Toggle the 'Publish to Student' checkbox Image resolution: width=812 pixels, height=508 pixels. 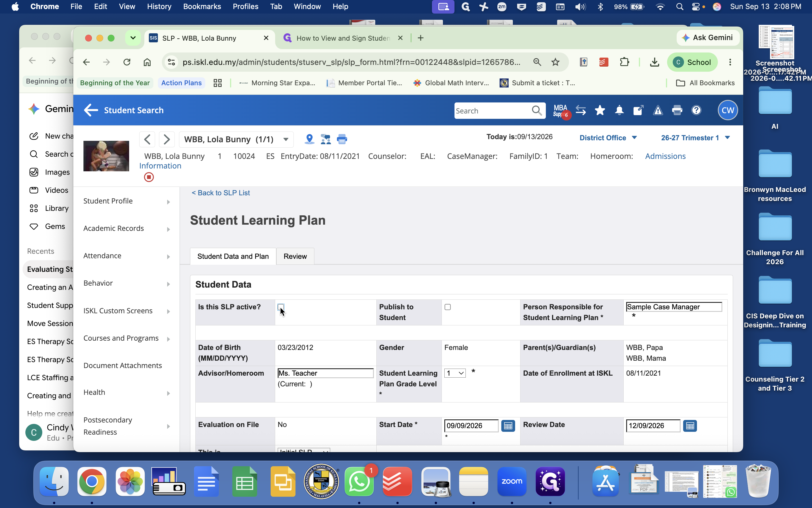pos(448,307)
